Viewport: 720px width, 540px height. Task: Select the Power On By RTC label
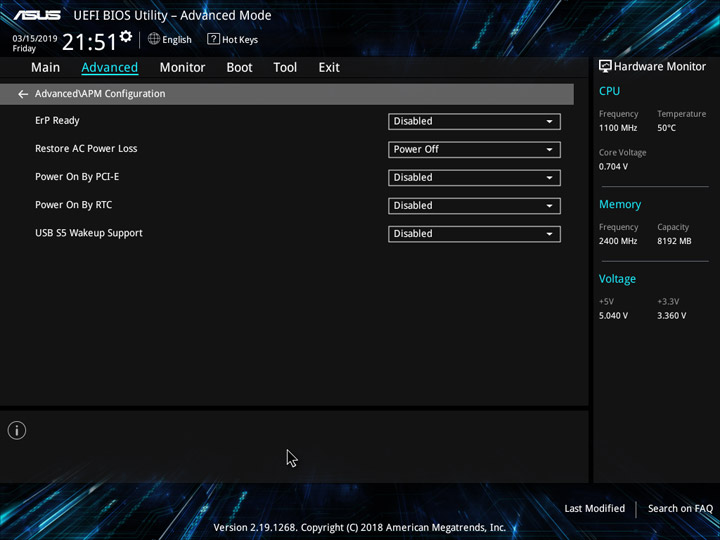[73, 205]
